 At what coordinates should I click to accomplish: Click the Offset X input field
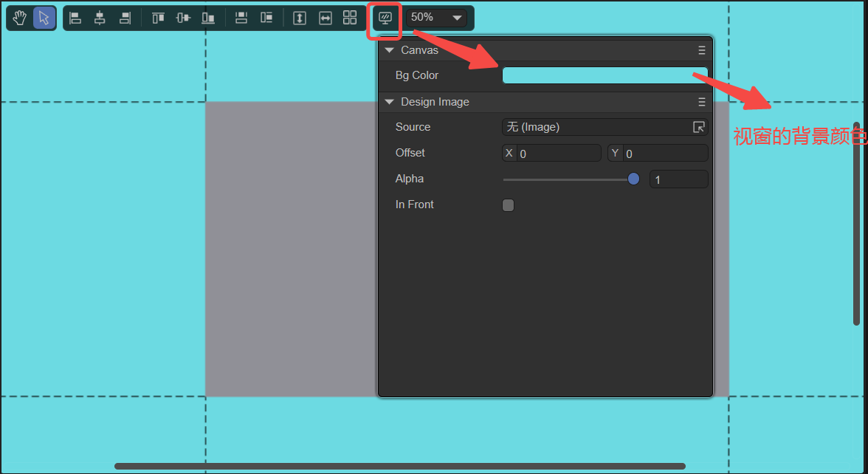click(x=557, y=154)
